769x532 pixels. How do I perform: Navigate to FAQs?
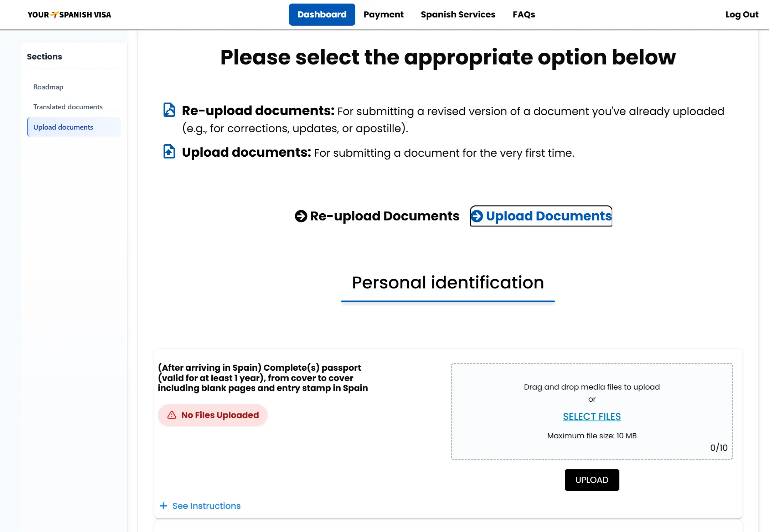click(x=524, y=15)
